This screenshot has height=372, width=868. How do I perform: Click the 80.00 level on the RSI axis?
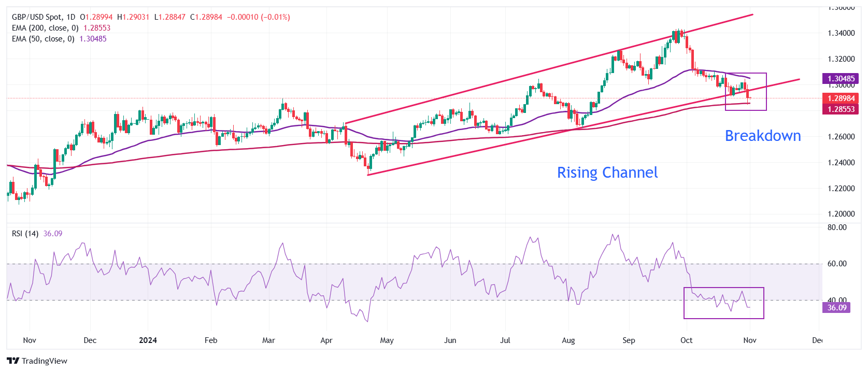pyautogui.click(x=837, y=227)
